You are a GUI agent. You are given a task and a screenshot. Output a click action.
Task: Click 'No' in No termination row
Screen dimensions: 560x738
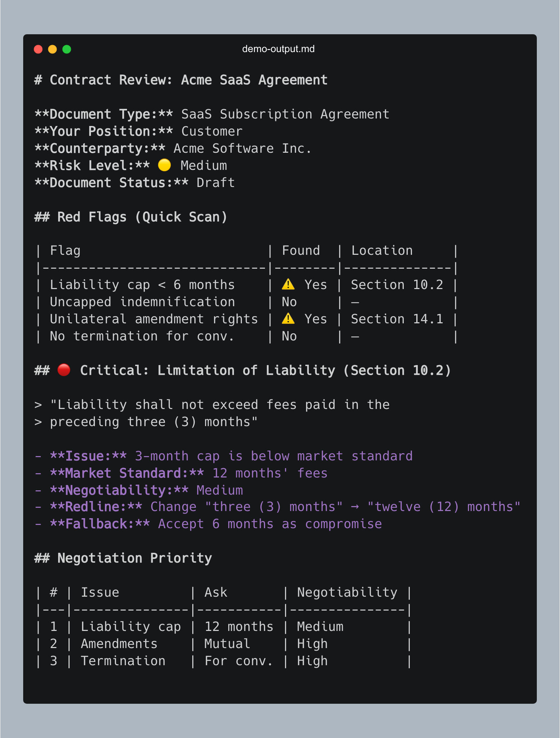tap(289, 336)
